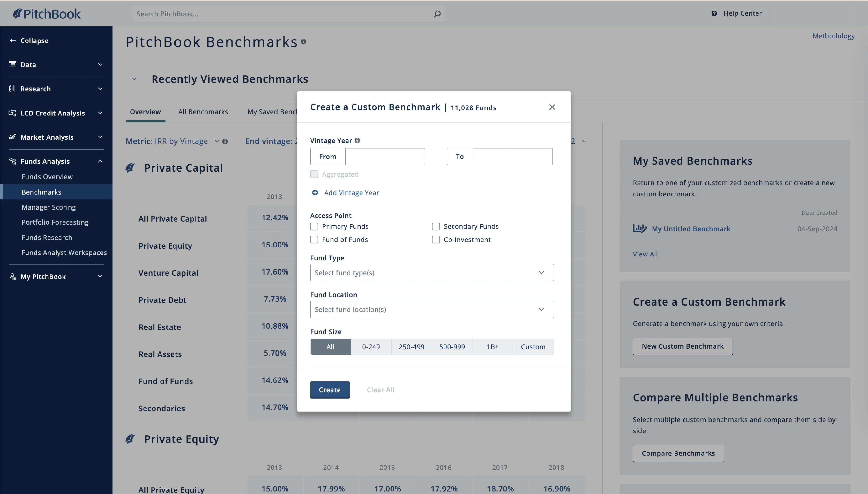Viewport: 868px width, 494px height.
Task: Click the Private Equity section logo icon
Action: (x=130, y=439)
